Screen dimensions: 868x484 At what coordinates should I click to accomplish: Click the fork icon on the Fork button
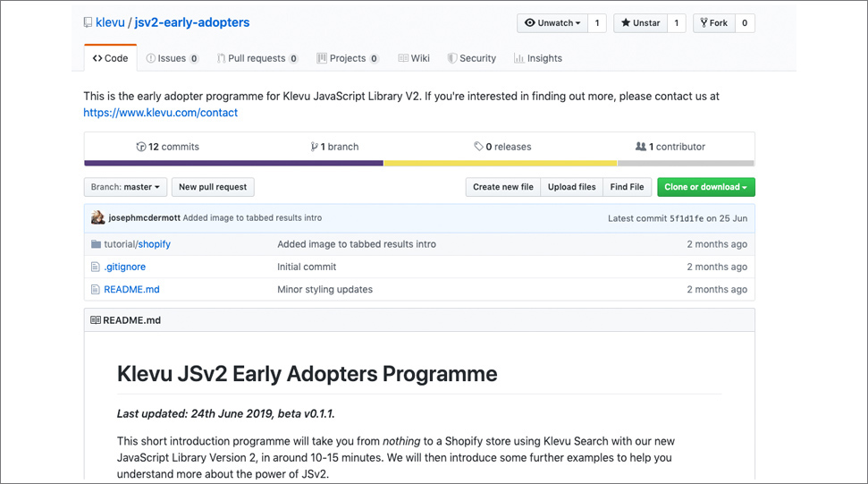(x=704, y=22)
